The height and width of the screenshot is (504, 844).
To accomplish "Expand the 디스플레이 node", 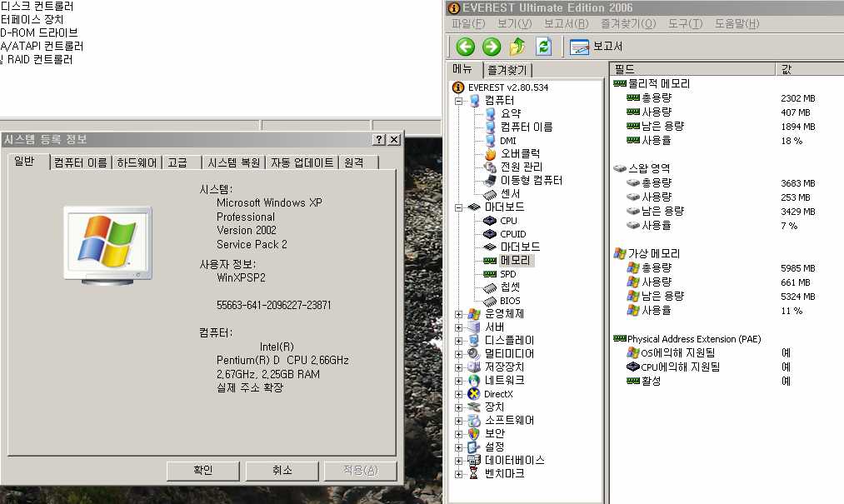I will coord(458,341).
